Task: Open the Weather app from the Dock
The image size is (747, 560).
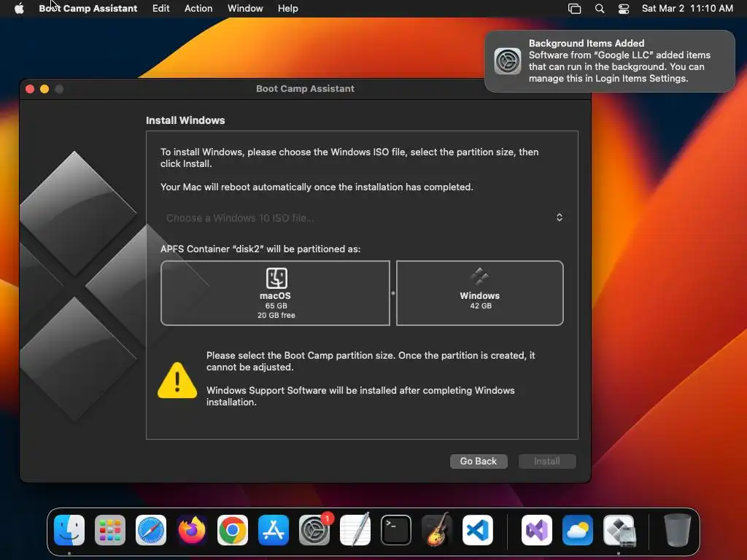Action: click(x=578, y=530)
